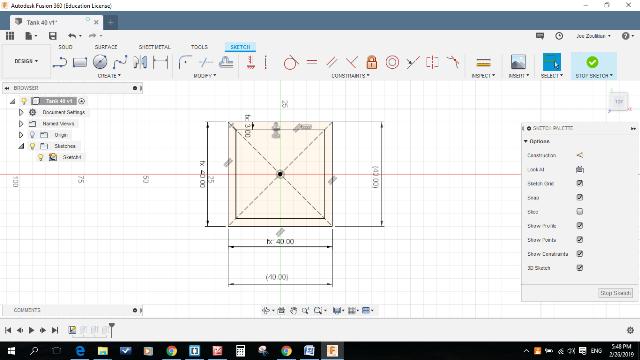Open the data panel grid icon
This screenshot has width=640, height=360.
10,36
